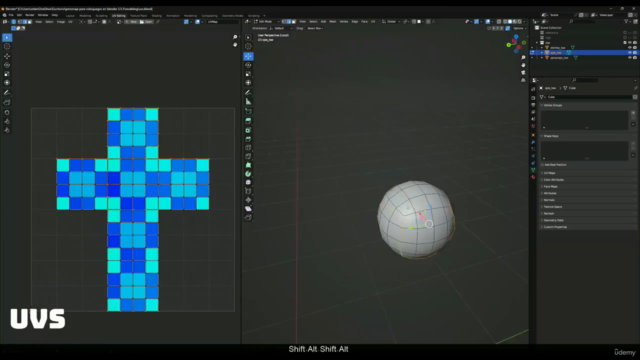Open the Orientation Default dropdown

[281, 29]
